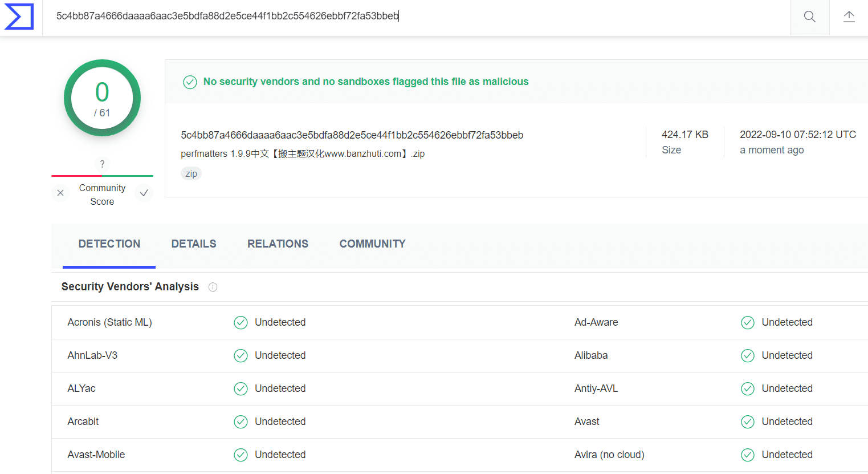The image size is (868, 474).
Task: Vote file malicious with the X icon
Action: click(x=60, y=193)
